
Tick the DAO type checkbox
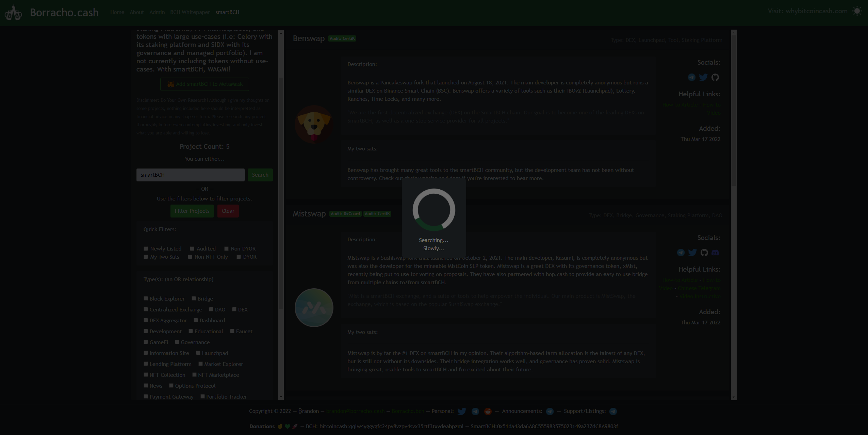(211, 309)
